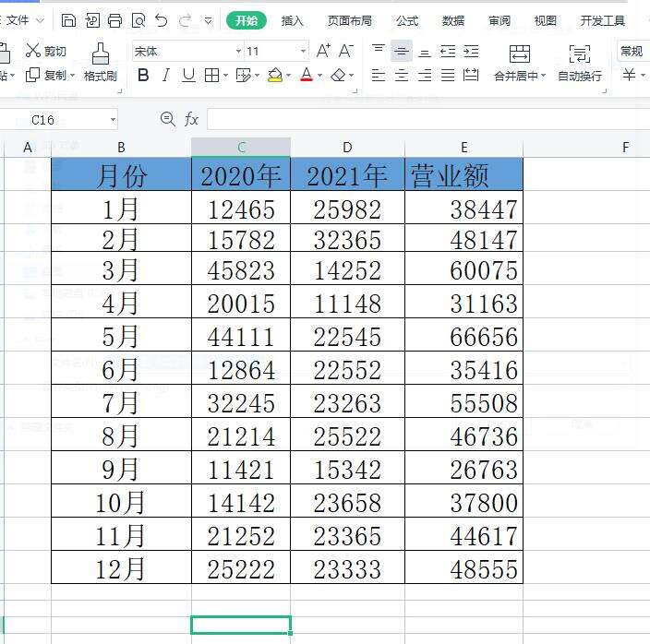Open the 页面布局 Page Layout tab

349,20
